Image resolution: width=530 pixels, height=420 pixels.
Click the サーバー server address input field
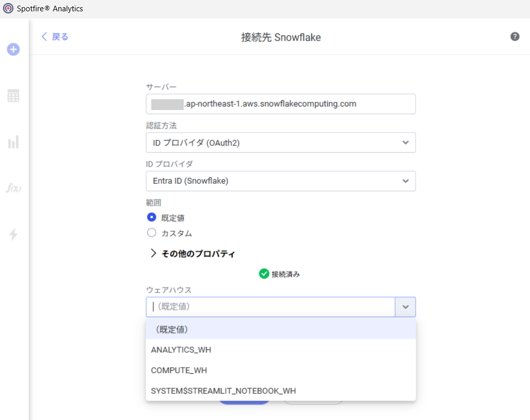tap(280, 104)
